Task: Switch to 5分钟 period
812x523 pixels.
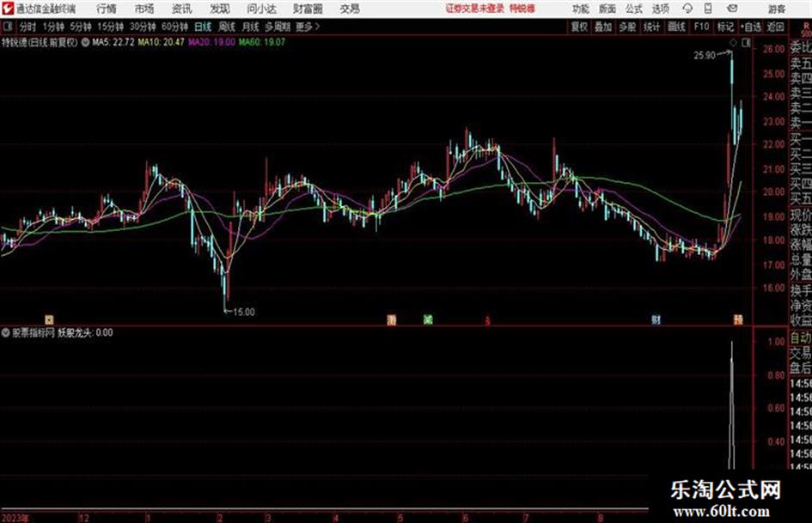Action: click(81, 27)
